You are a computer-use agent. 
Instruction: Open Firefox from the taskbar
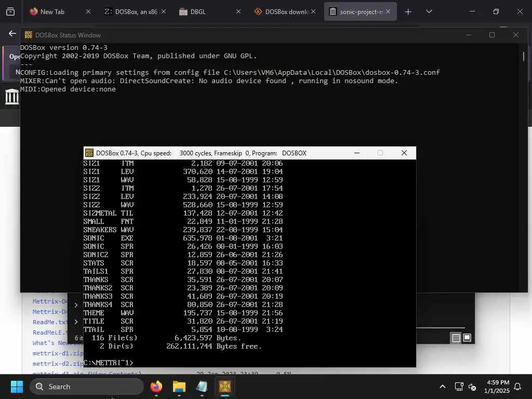tap(156, 387)
